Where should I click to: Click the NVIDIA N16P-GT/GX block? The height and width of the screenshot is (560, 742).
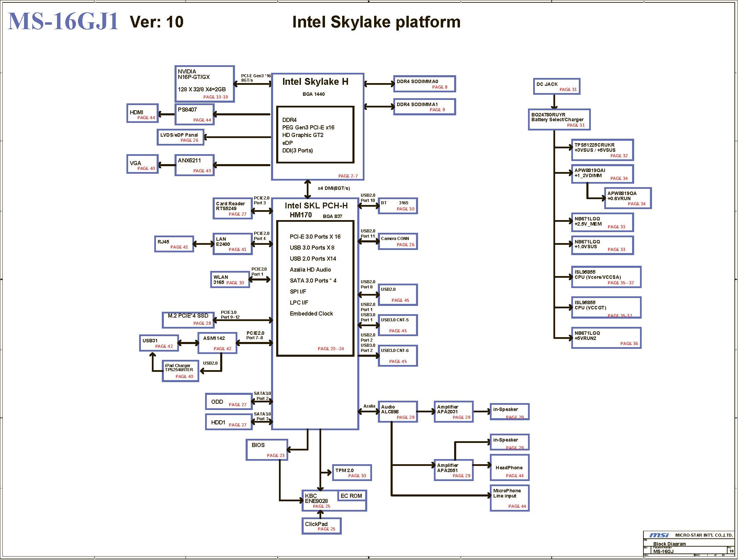[204, 84]
